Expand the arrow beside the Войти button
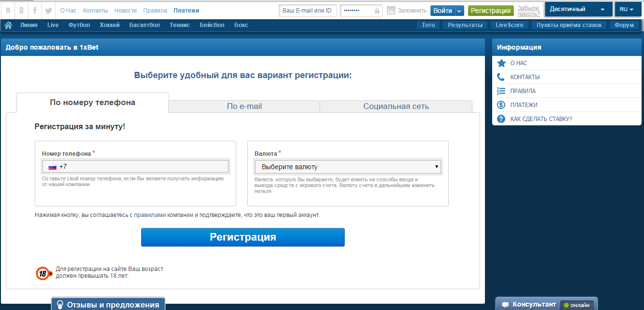 [x=459, y=10]
